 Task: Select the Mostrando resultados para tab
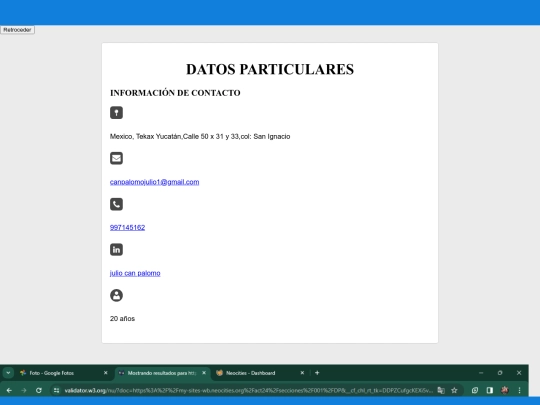[162, 373]
